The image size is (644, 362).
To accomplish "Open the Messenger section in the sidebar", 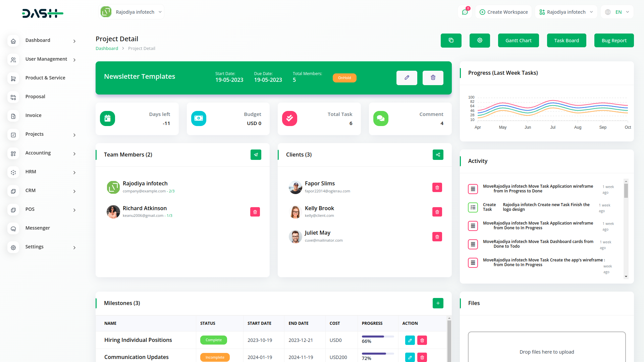I will (37, 228).
